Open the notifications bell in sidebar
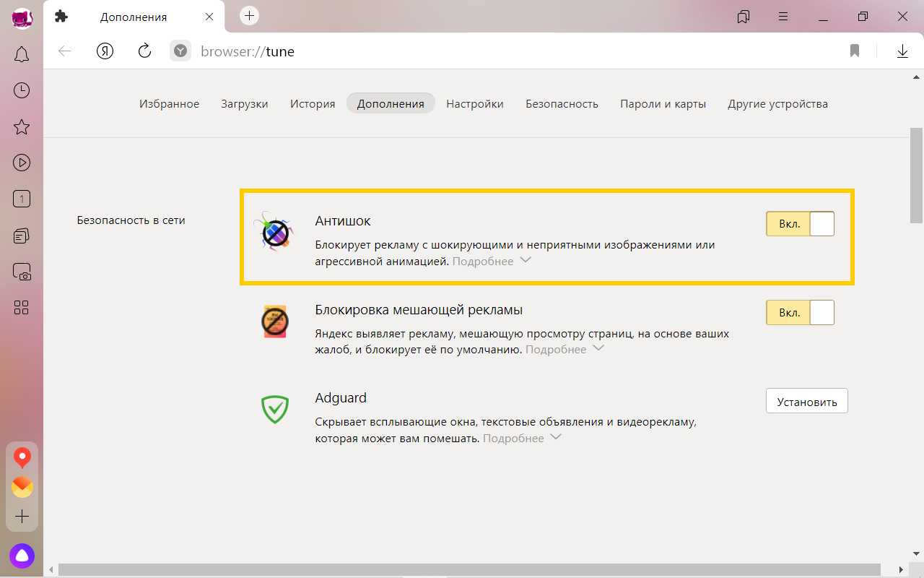The image size is (924, 578). click(x=22, y=54)
